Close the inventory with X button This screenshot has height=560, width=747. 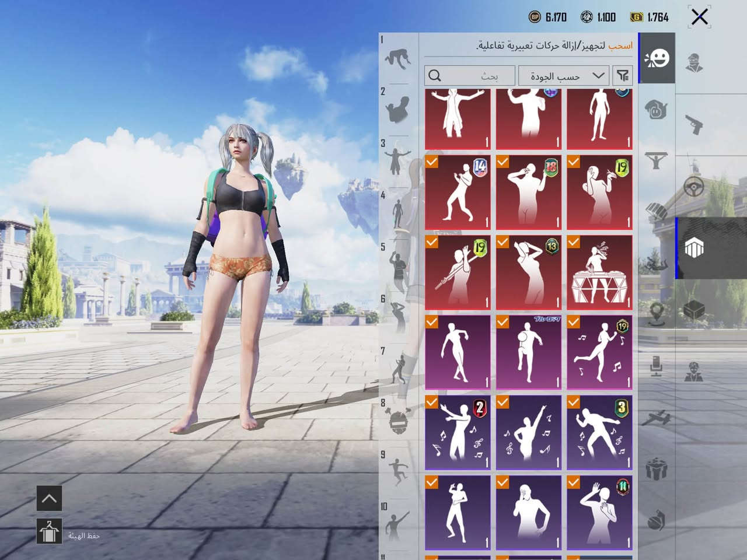(700, 17)
